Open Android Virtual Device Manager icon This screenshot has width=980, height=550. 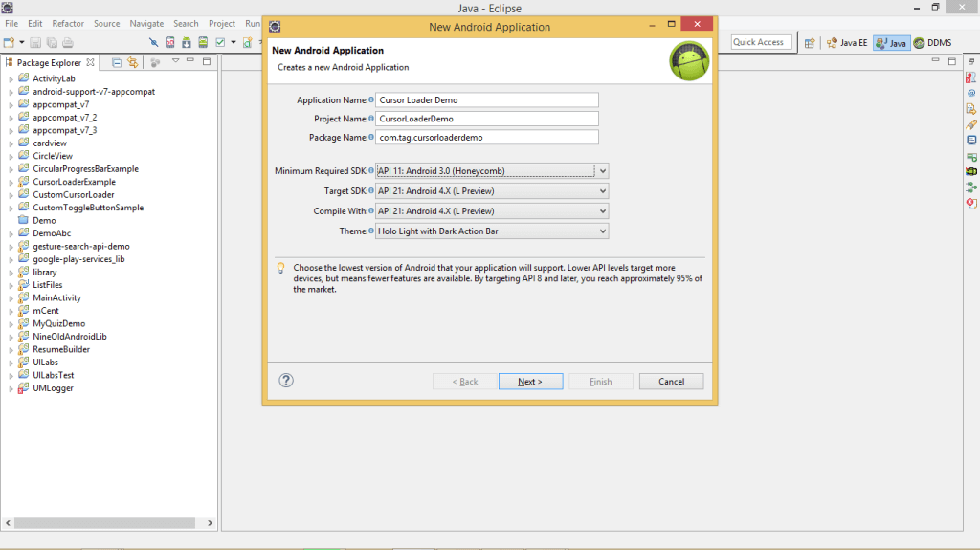coord(203,42)
